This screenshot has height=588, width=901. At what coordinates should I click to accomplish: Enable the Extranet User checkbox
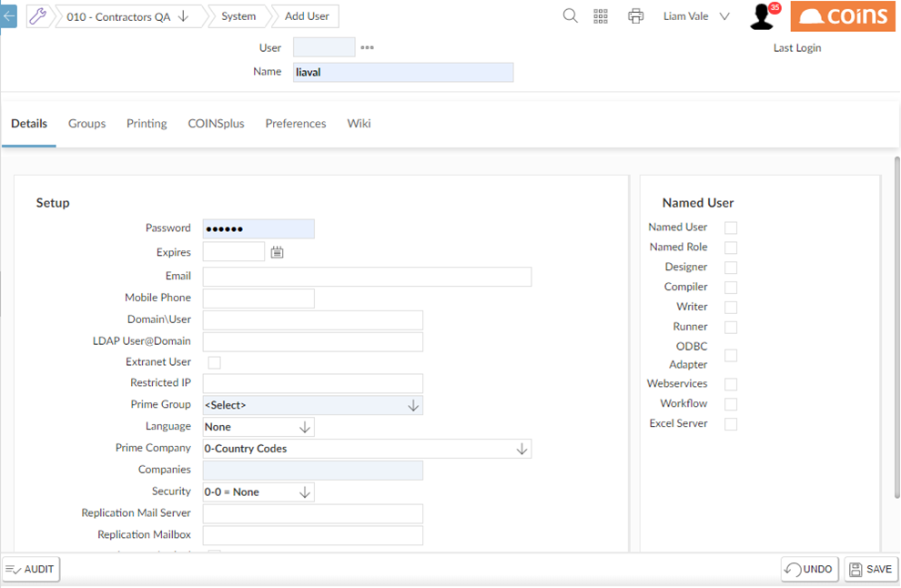point(214,361)
